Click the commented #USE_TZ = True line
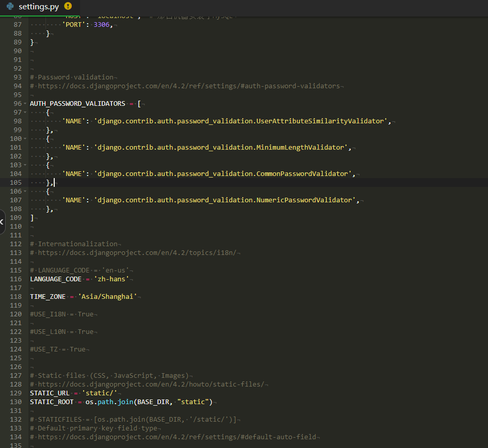Screen dimensions: 488x448 pos(57,349)
